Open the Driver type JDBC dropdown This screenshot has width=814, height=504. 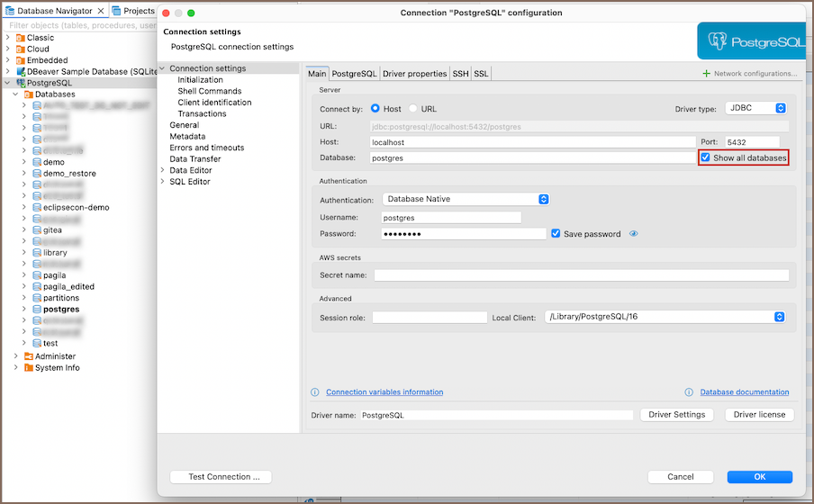[x=756, y=109]
